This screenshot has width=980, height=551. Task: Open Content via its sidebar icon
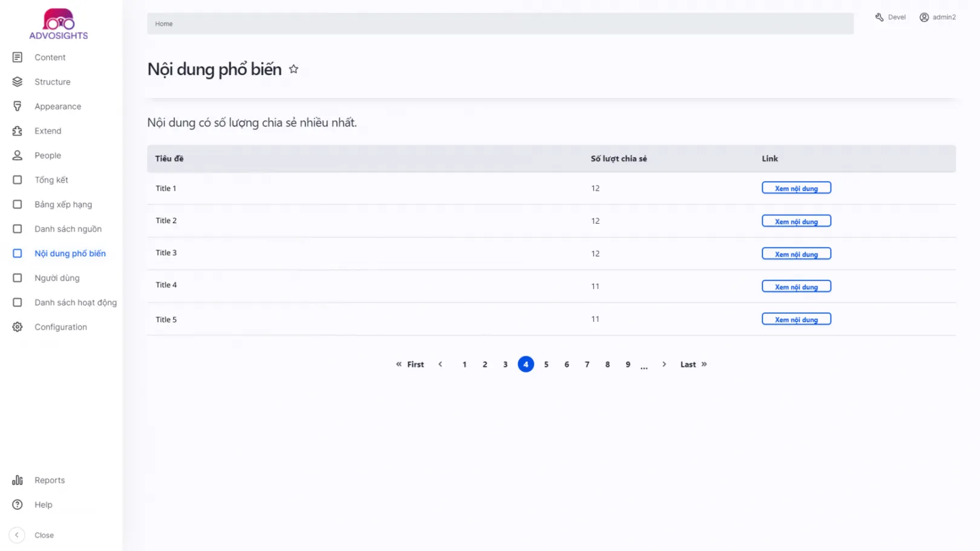coord(18,57)
